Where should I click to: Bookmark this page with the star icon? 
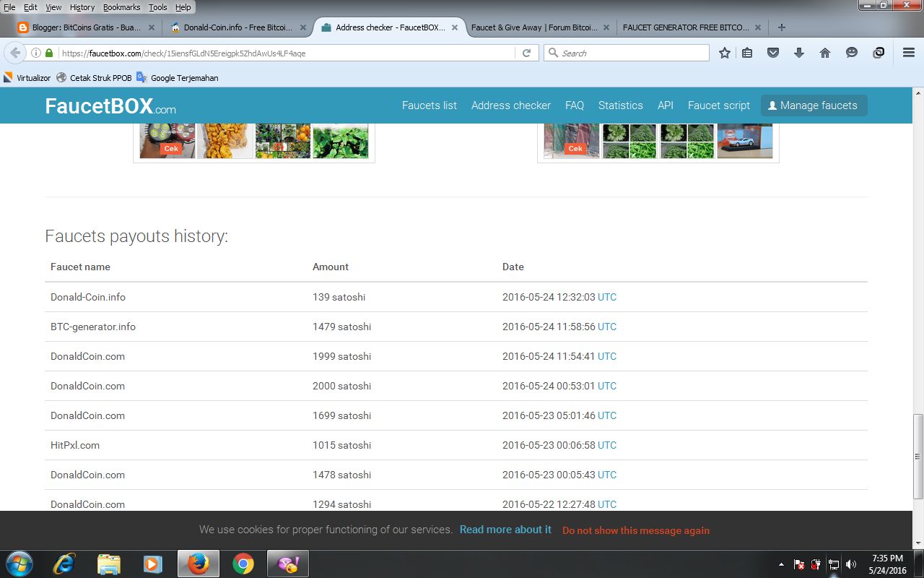725,53
